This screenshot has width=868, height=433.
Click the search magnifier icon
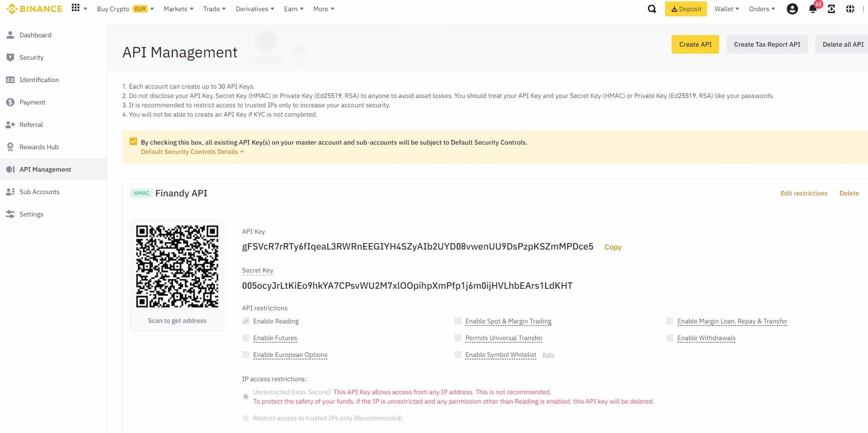(x=652, y=9)
